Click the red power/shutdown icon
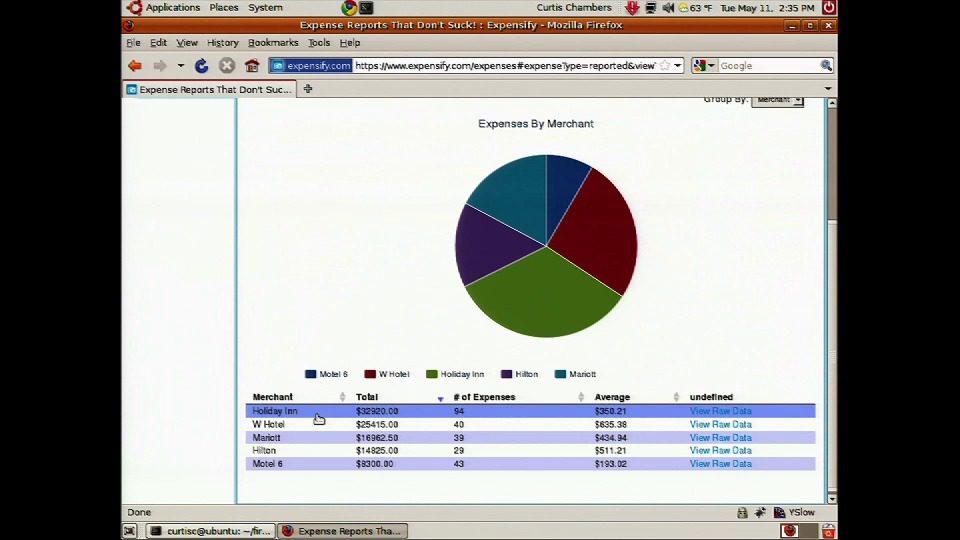This screenshot has width=960, height=540. click(x=829, y=7)
